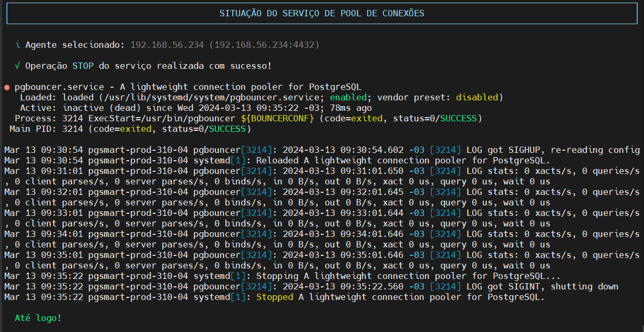Click the yellow "${BOUNCERCONF}" variable
Viewport: 644px width, 332px height.
tap(277, 118)
